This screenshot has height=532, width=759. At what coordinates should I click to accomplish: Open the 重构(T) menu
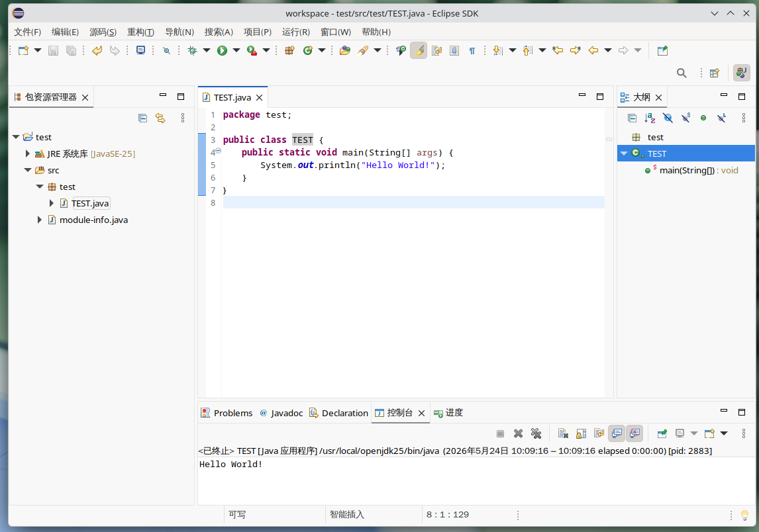tap(140, 32)
